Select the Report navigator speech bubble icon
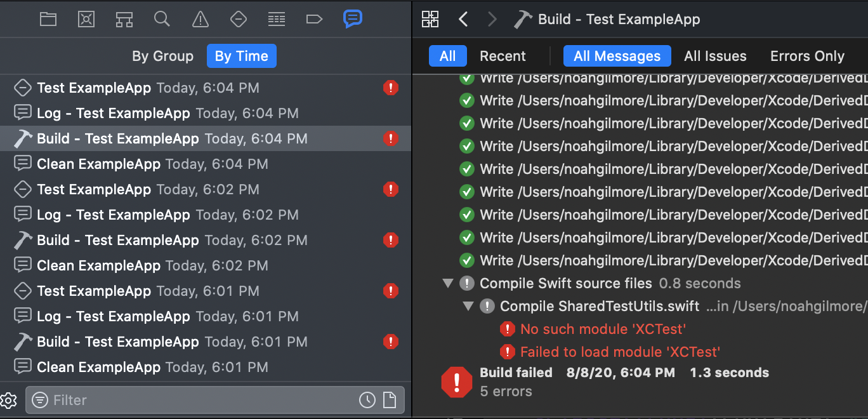The image size is (868, 419). click(353, 19)
